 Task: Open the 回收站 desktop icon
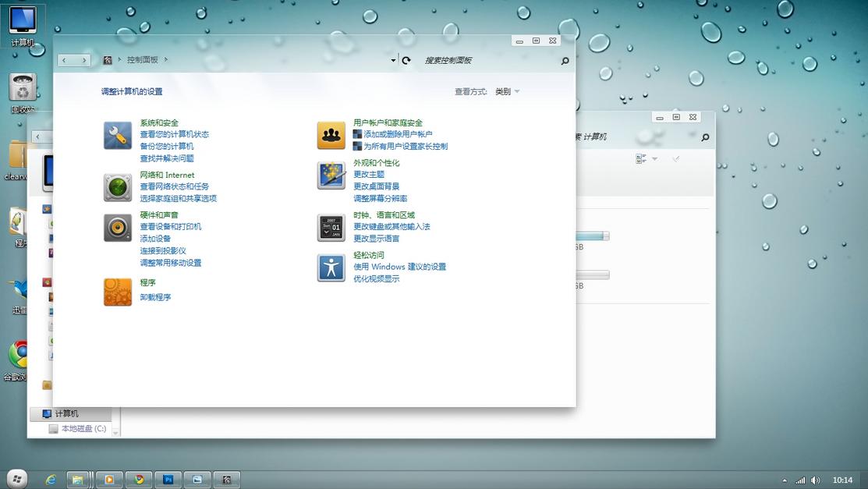pos(22,86)
